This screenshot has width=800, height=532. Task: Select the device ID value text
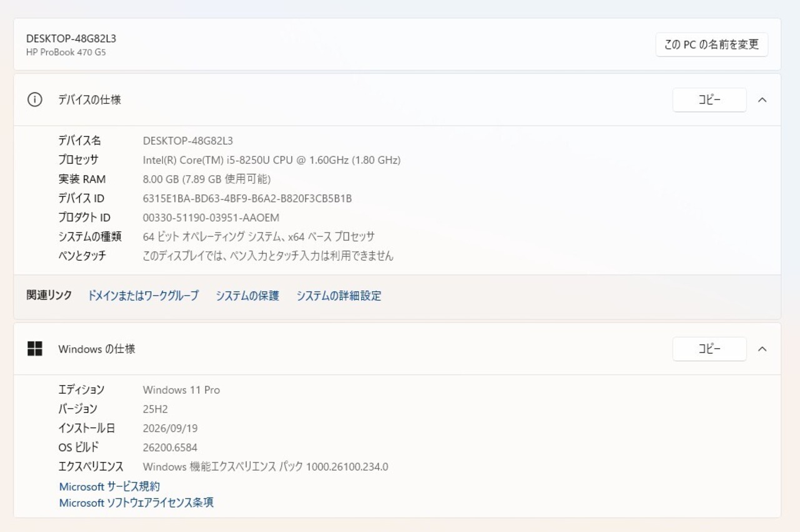pyautogui.click(x=247, y=198)
